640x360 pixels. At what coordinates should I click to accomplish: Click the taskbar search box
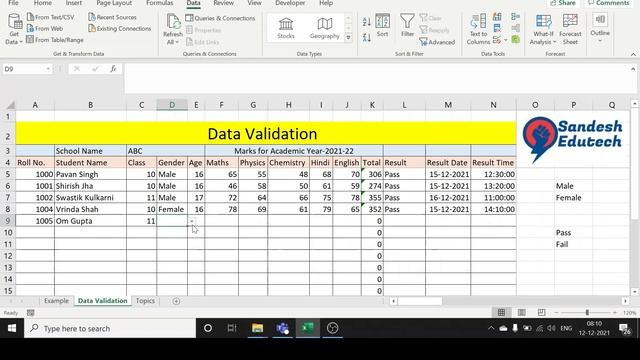tap(110, 328)
